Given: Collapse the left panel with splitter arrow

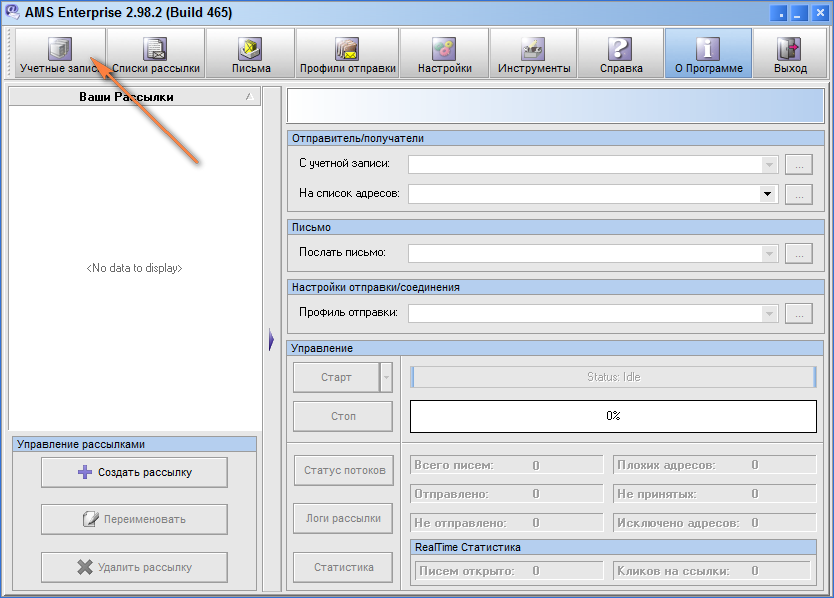Looking at the screenshot, I should pyautogui.click(x=271, y=342).
